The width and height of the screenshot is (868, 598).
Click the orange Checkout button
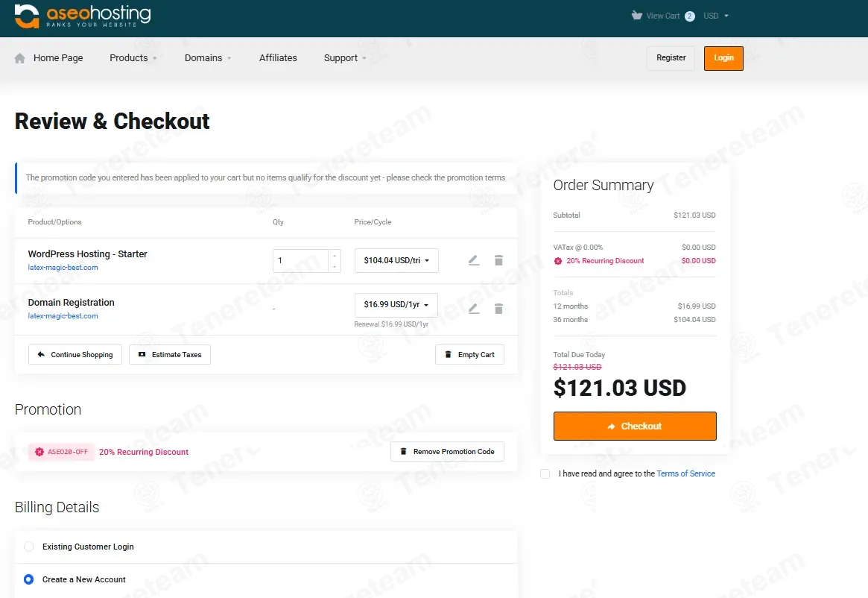(635, 427)
